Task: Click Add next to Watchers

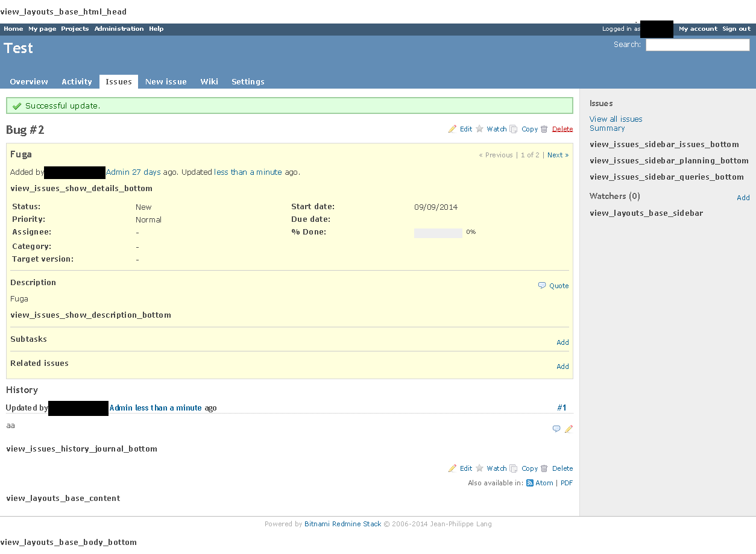Action: (743, 197)
